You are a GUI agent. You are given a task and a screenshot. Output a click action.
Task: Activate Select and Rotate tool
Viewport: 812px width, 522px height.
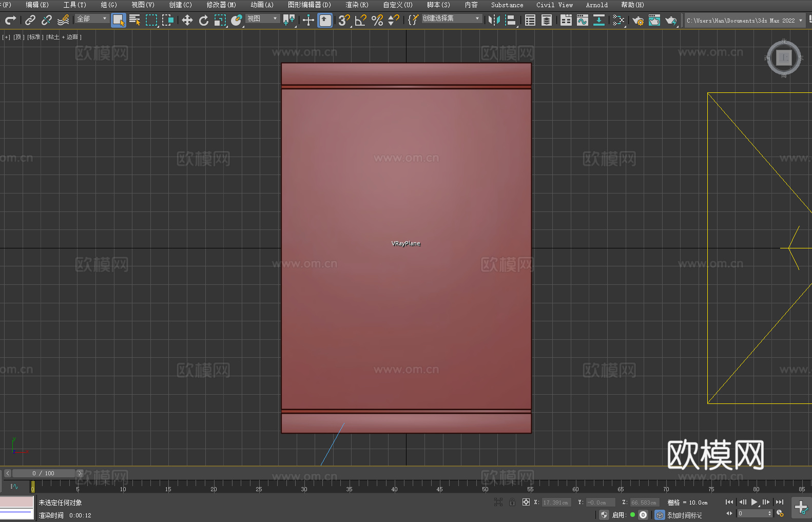pos(204,20)
